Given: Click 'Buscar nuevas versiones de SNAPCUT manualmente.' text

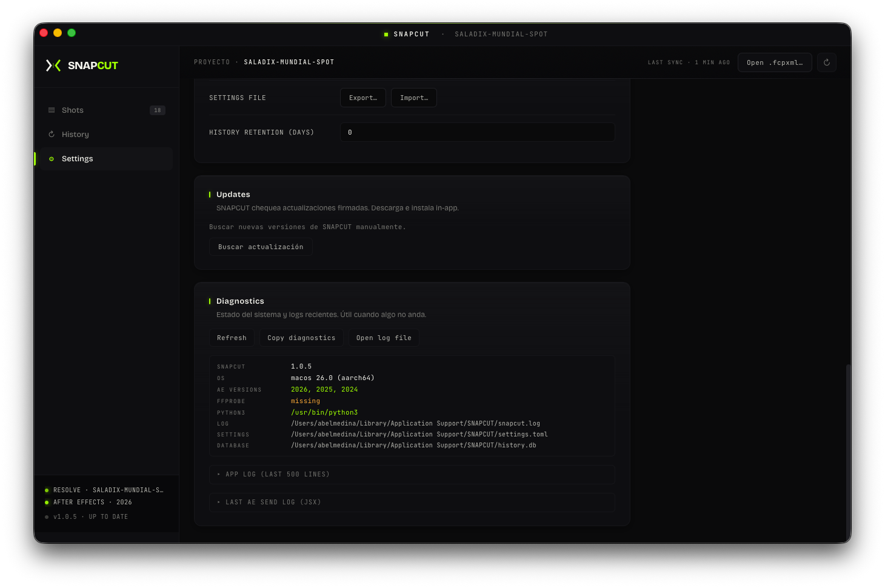Looking at the screenshot, I should 307,227.
